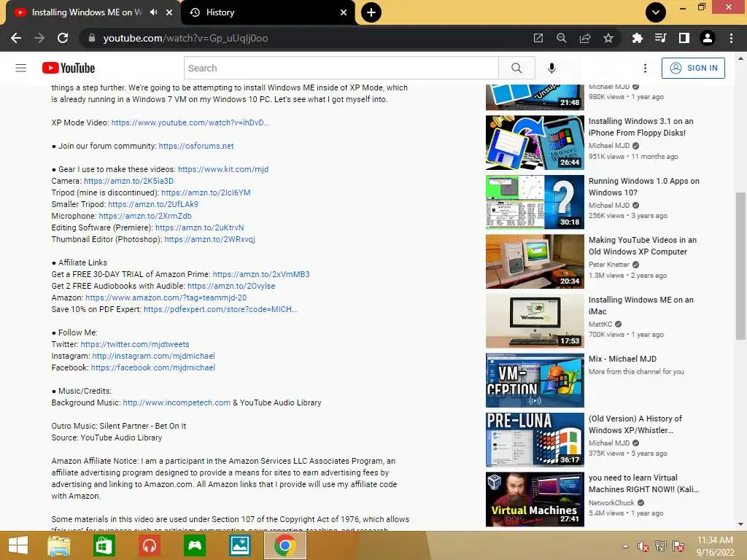Click the search magnifier button
747x560 pixels.
coord(516,68)
